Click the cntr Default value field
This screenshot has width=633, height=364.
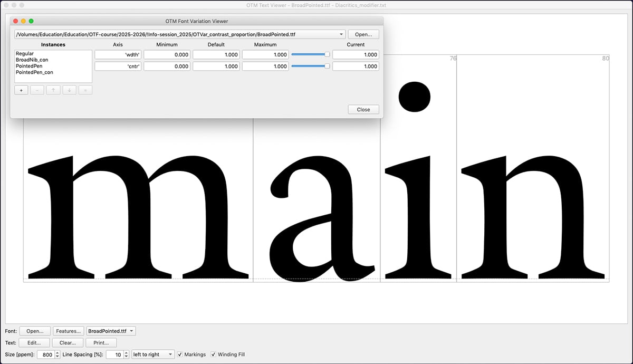point(216,66)
